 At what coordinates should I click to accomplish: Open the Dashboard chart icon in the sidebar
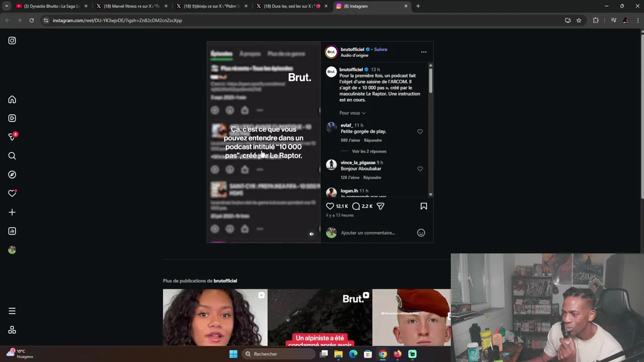[12, 231]
